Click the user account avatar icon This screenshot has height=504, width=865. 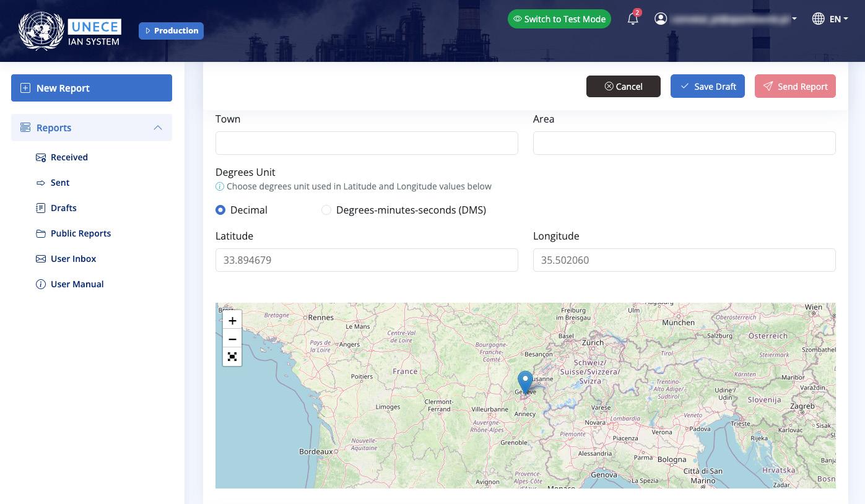click(661, 19)
